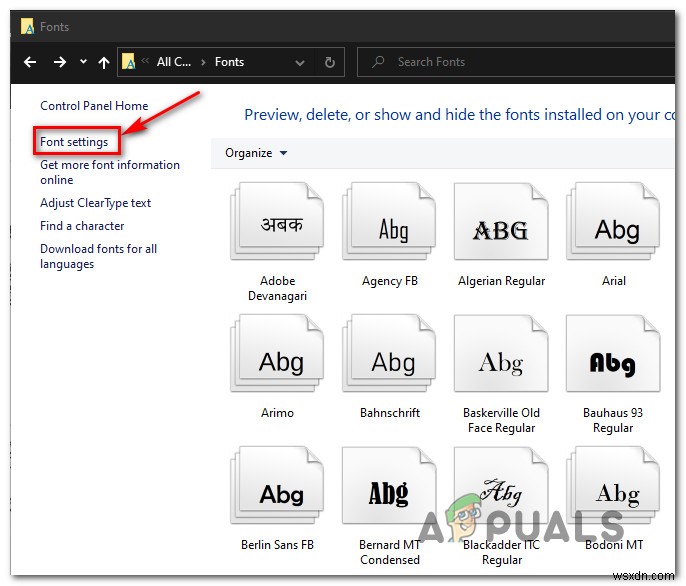
Task: Select the Blackadder ITC Regular icon
Action: [501, 486]
